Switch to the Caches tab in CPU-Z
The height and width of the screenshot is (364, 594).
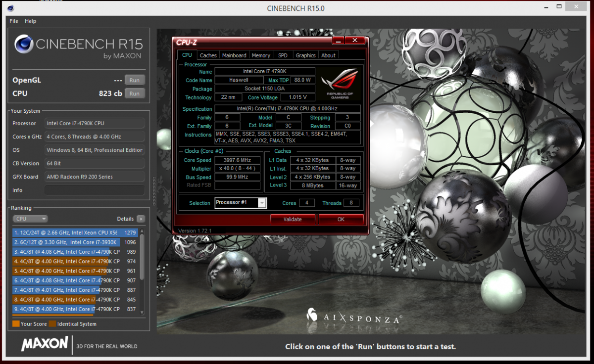click(208, 55)
